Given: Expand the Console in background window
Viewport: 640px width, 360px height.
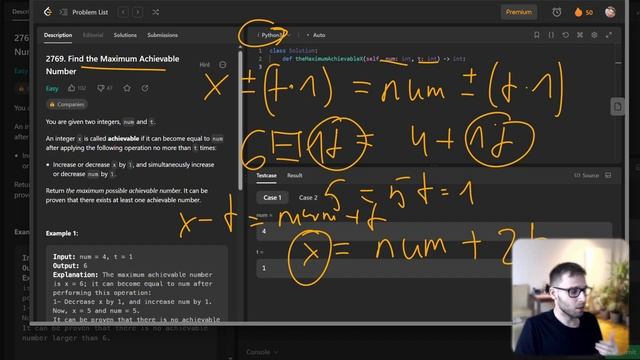Looking at the screenshot, I should (x=262, y=352).
